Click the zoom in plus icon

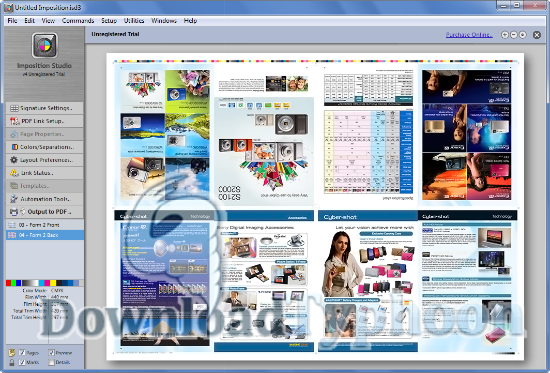(505, 35)
